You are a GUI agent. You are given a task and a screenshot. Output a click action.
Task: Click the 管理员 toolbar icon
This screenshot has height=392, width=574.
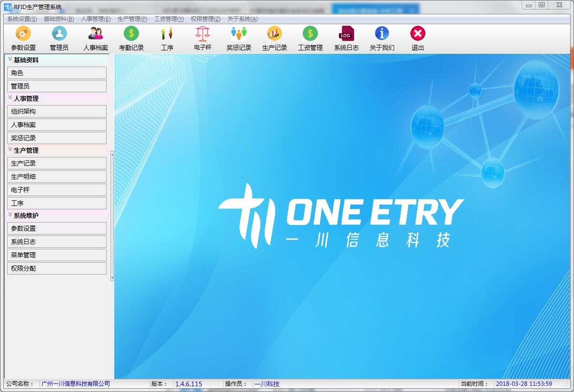[x=59, y=39]
